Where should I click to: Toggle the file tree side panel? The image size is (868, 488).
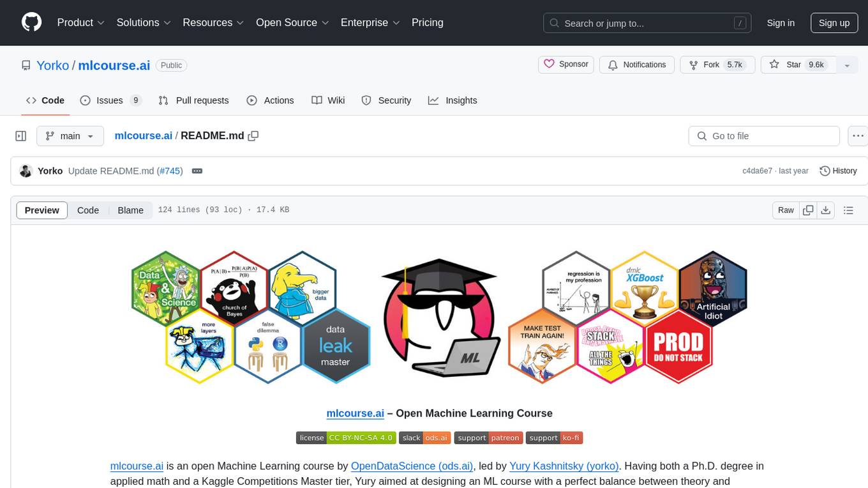coord(21,136)
